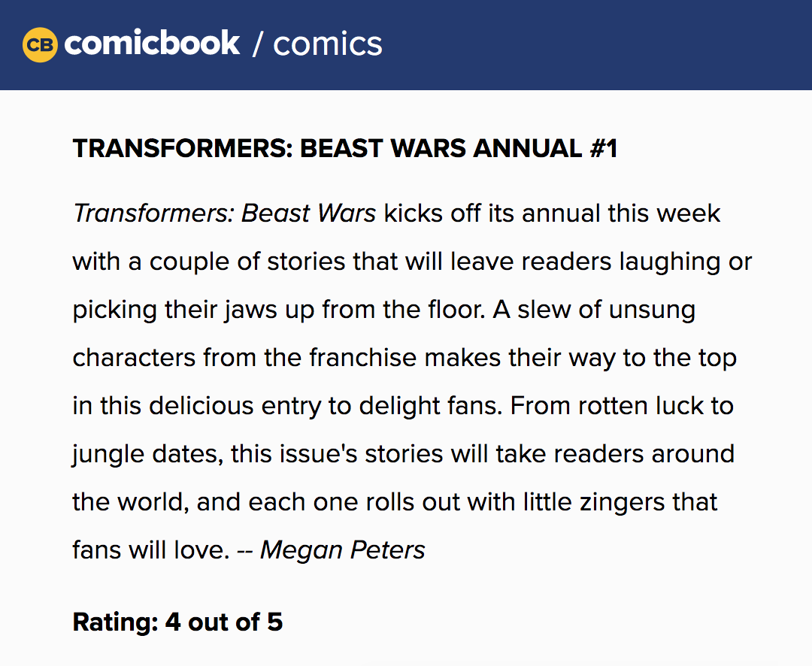Open author Megan Peters byline
The width and height of the screenshot is (812, 666).
[x=342, y=550]
